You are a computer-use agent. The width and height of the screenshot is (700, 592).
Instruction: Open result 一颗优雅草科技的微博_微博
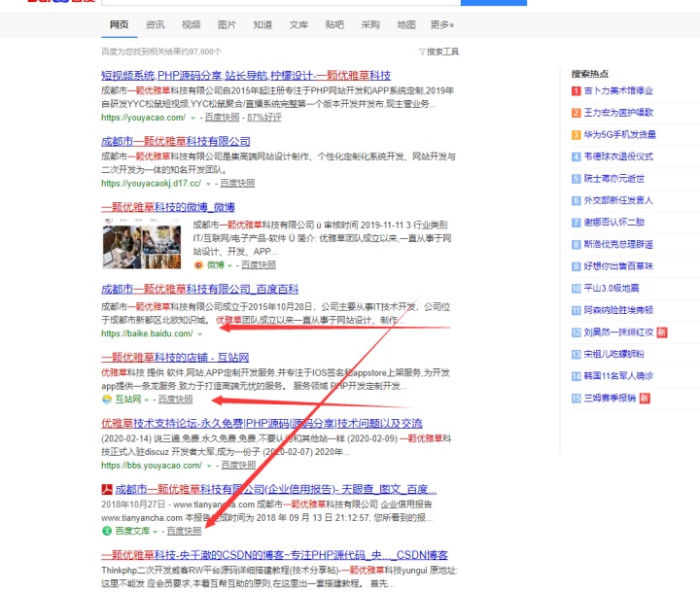pos(168,207)
